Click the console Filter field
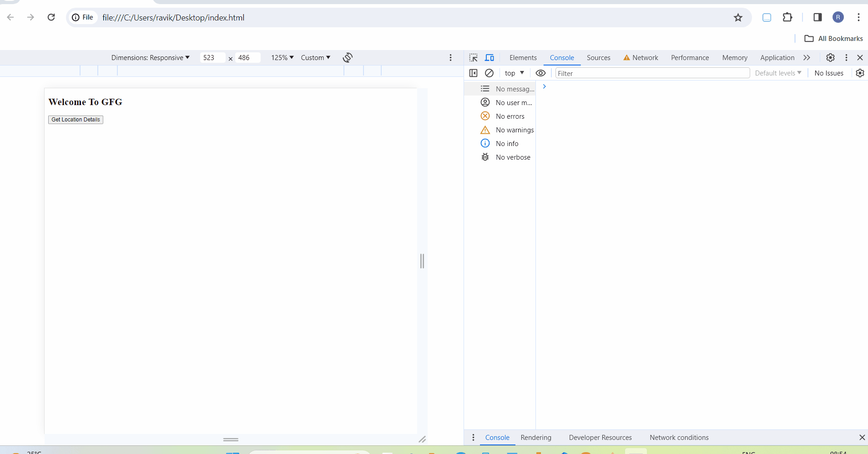The width and height of the screenshot is (868, 454). pyautogui.click(x=652, y=73)
